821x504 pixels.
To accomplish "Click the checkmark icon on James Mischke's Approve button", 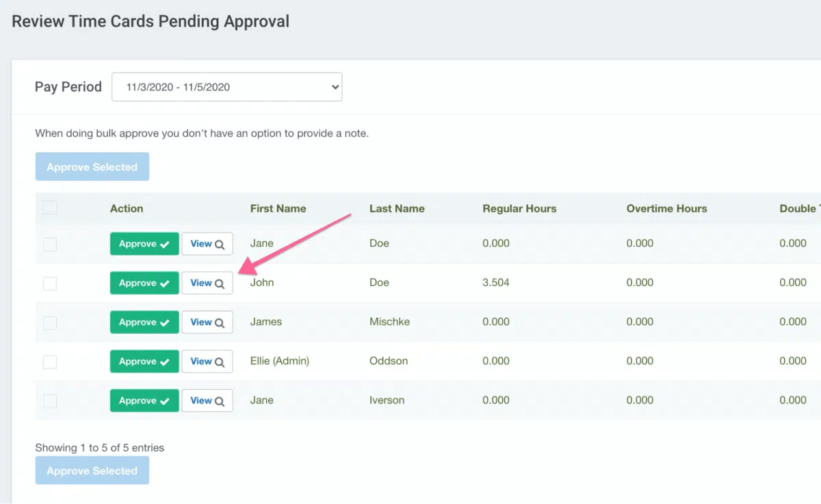I will [166, 322].
